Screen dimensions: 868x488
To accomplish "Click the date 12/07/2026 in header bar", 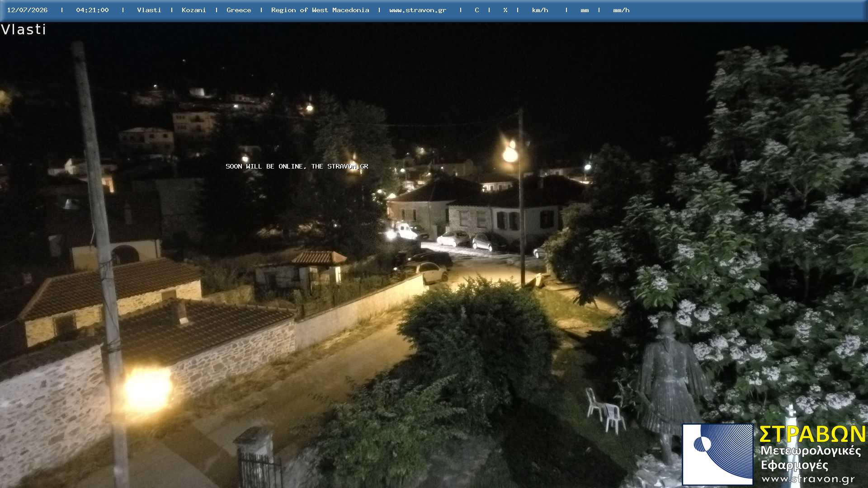I will pyautogui.click(x=27, y=10).
